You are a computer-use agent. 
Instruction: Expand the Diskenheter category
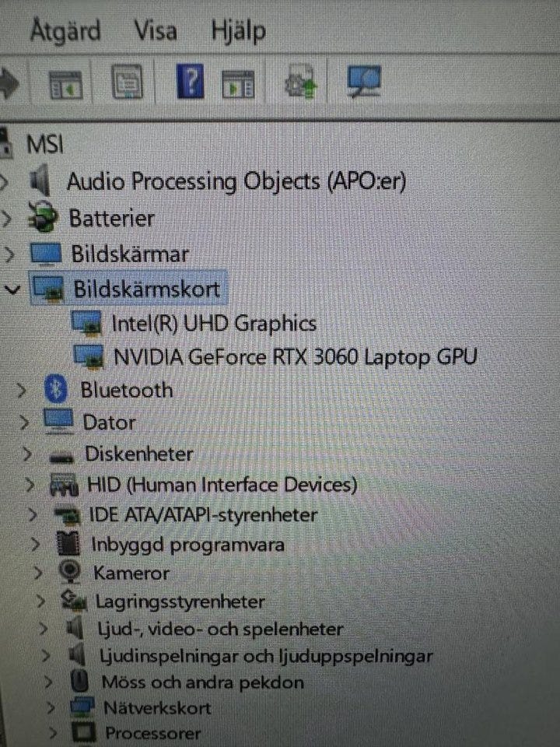pyautogui.click(x=27, y=454)
